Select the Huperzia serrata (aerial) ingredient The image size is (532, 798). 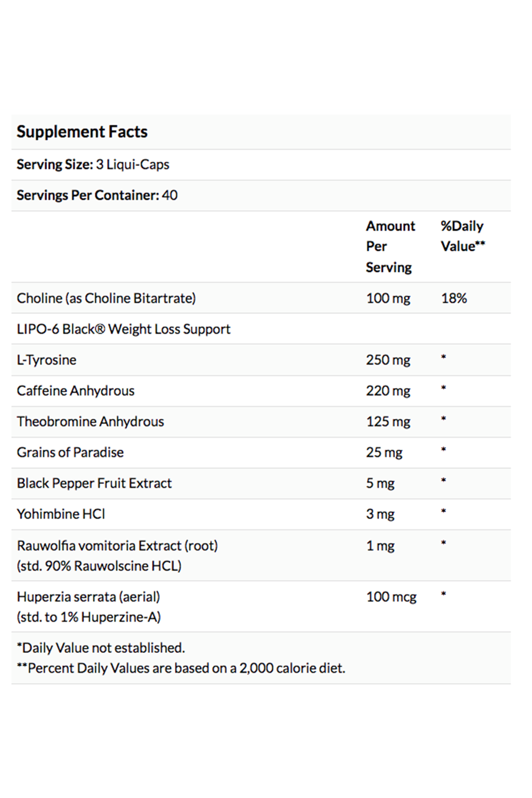coord(89,597)
